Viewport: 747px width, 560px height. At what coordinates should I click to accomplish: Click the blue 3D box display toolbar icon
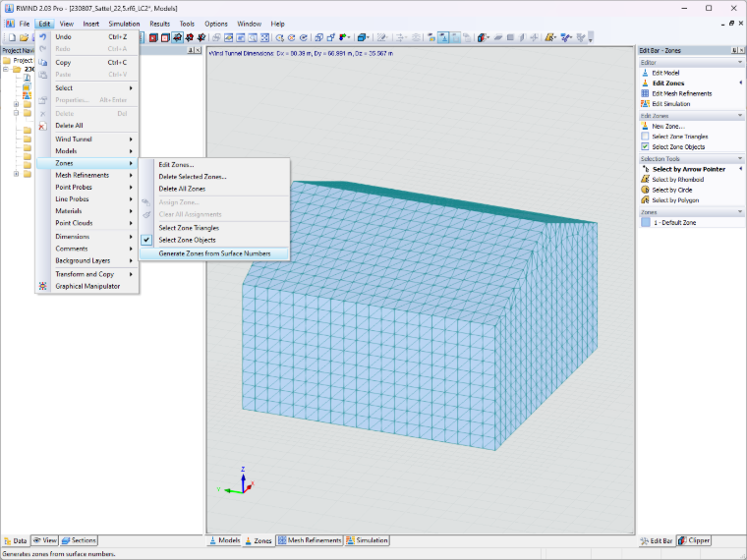coord(363,37)
